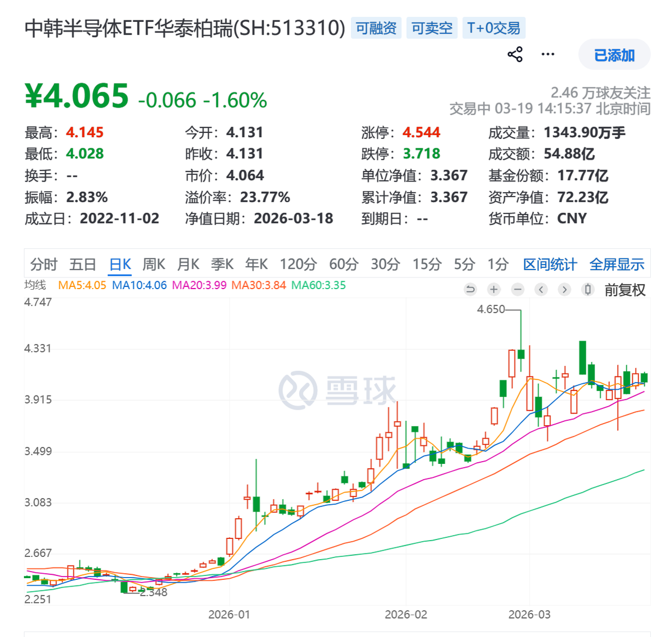Viewport: 672px width, 637px height.
Task: Click the 可融资 tag
Action: click(x=376, y=28)
